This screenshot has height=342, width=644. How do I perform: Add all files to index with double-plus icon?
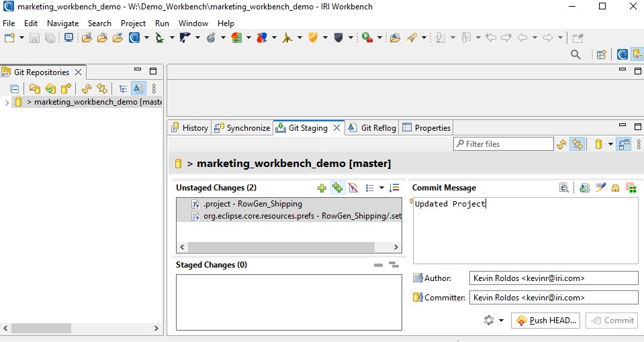tap(338, 187)
